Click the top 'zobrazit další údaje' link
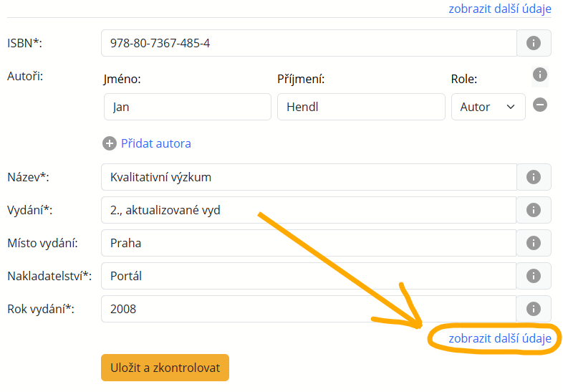The height and width of the screenshot is (392, 563). coord(500,9)
